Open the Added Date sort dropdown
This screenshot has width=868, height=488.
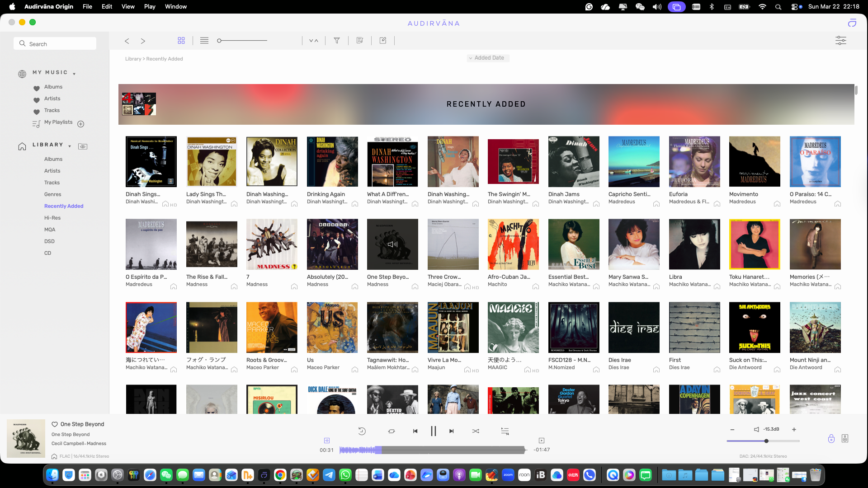coord(488,58)
